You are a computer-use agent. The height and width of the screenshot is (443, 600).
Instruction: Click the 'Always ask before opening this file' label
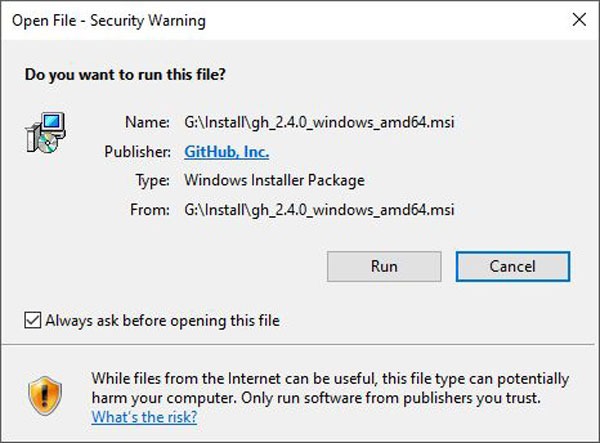(x=162, y=321)
